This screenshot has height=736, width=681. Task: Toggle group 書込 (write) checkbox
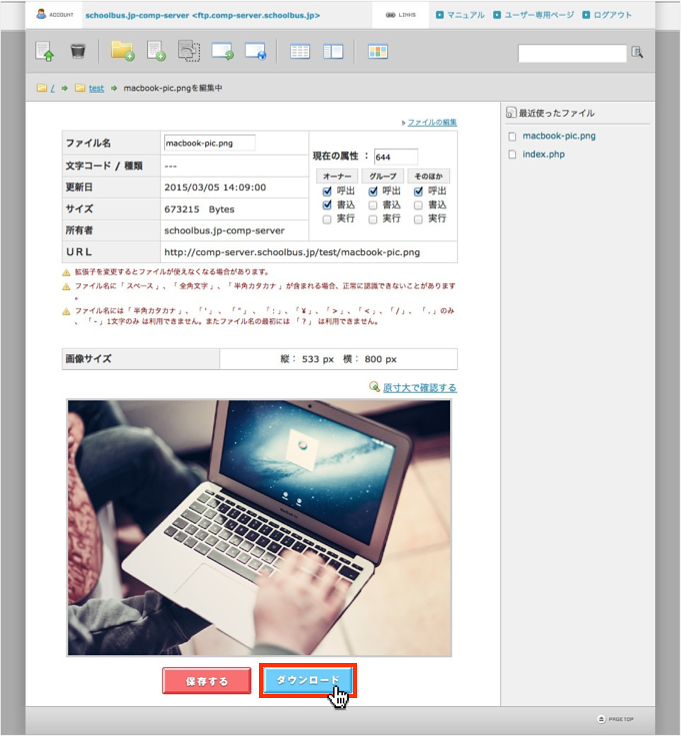[x=373, y=205]
